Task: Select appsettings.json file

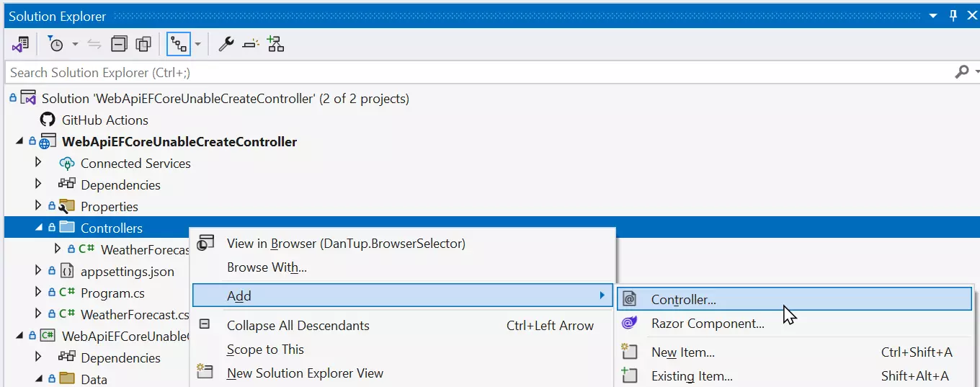Action: coord(128,271)
